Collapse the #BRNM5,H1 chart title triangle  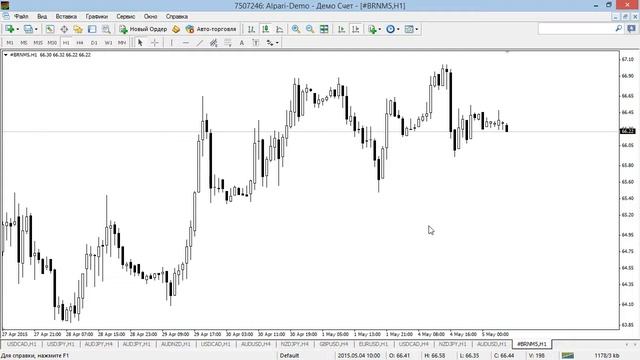coord(6,55)
